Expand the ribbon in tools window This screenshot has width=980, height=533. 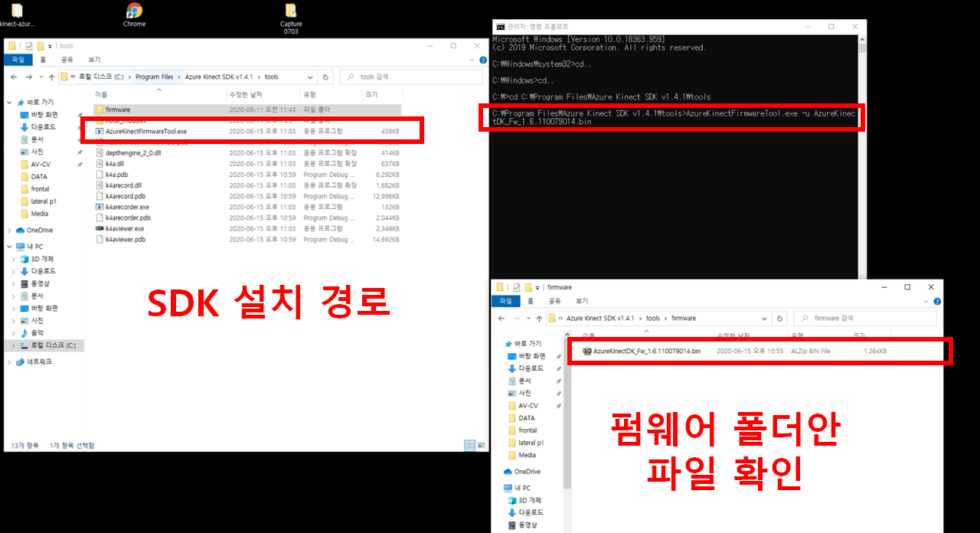472,59
